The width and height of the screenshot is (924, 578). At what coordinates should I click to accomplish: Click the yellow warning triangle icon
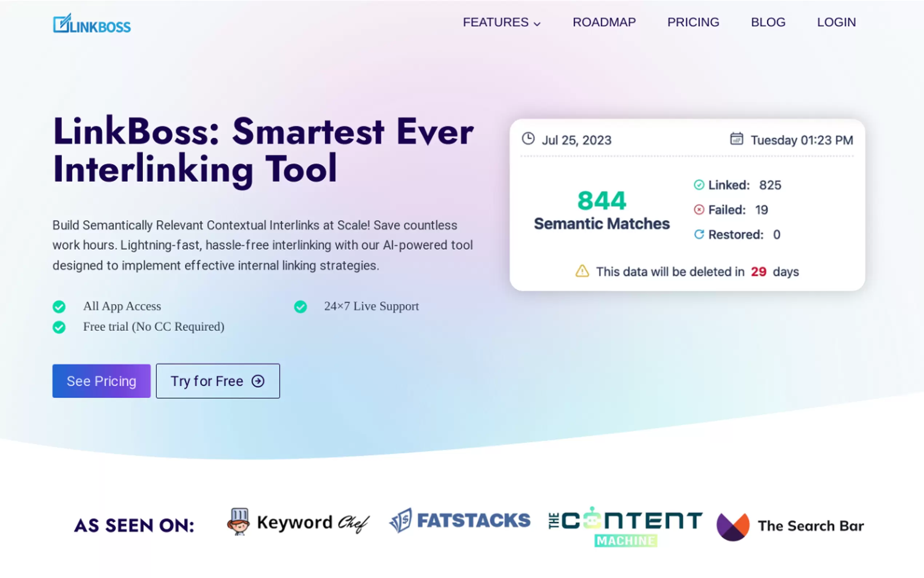point(582,271)
